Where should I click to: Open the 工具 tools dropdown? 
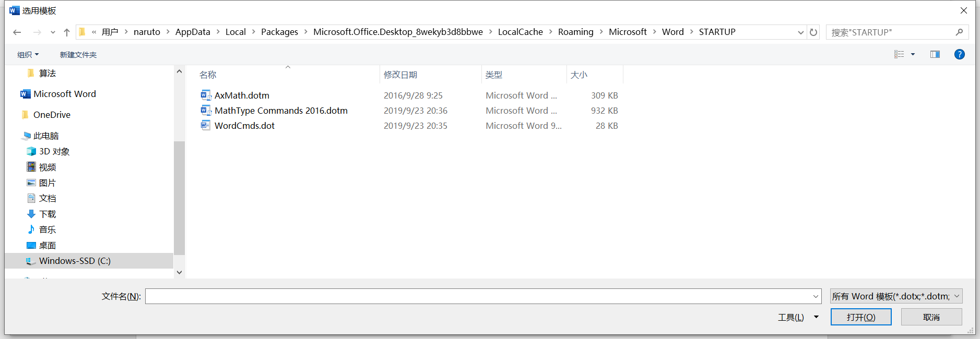(797, 317)
